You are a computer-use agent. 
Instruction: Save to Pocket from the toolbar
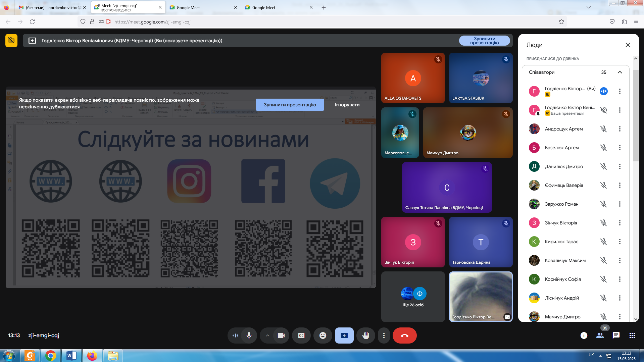point(612,22)
